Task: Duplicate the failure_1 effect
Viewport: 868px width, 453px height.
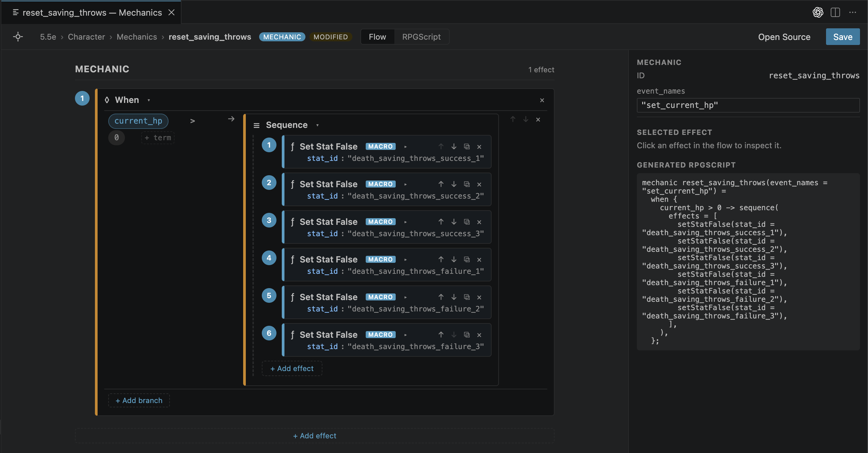Action: coord(467,259)
